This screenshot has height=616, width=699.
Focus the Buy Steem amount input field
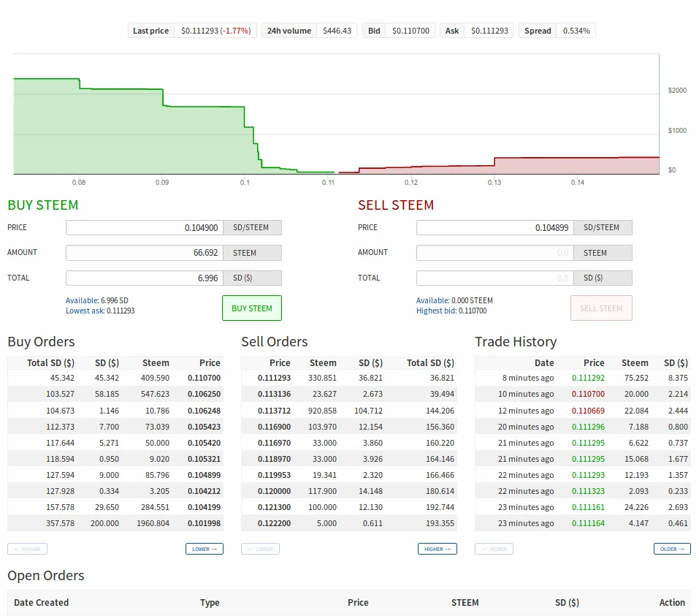(x=145, y=253)
